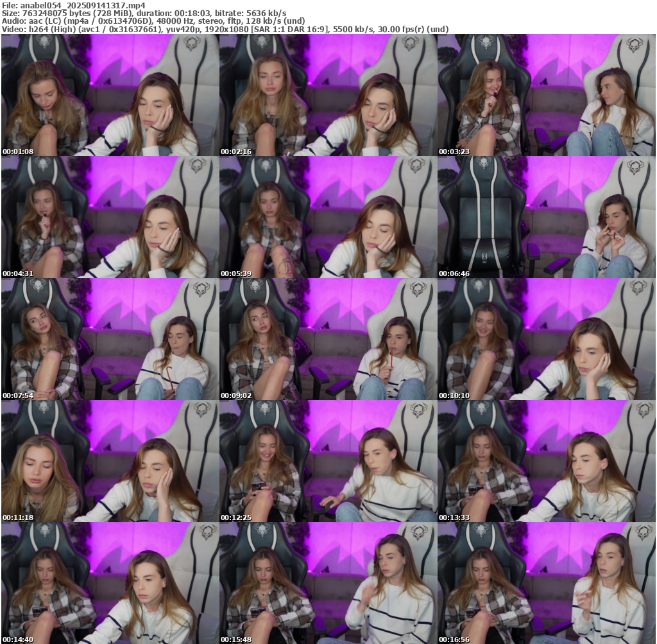Select the thumbnail frame at 00:15:48
The image size is (657, 644).
(x=328, y=583)
